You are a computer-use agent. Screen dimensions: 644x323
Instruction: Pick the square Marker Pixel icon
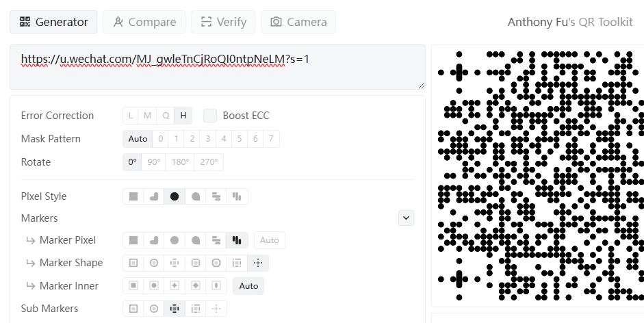point(133,240)
